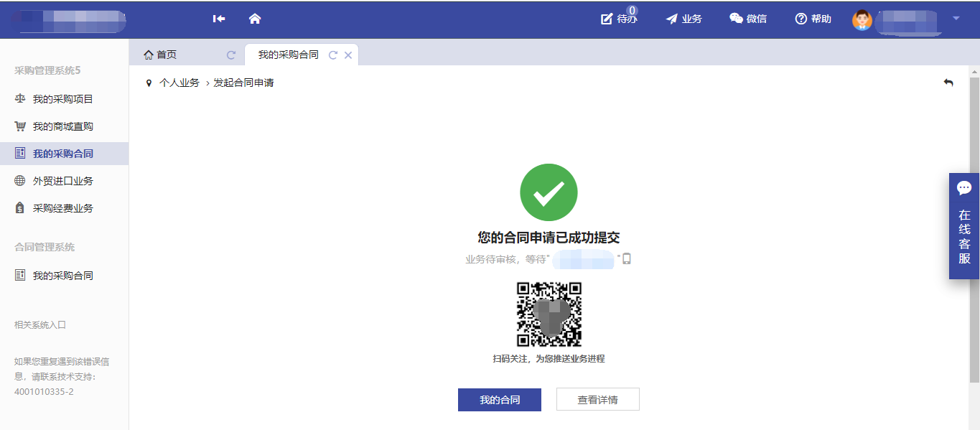Screen dimensions: 980x430
Task: Click the user avatar picture
Action: pos(862,19)
